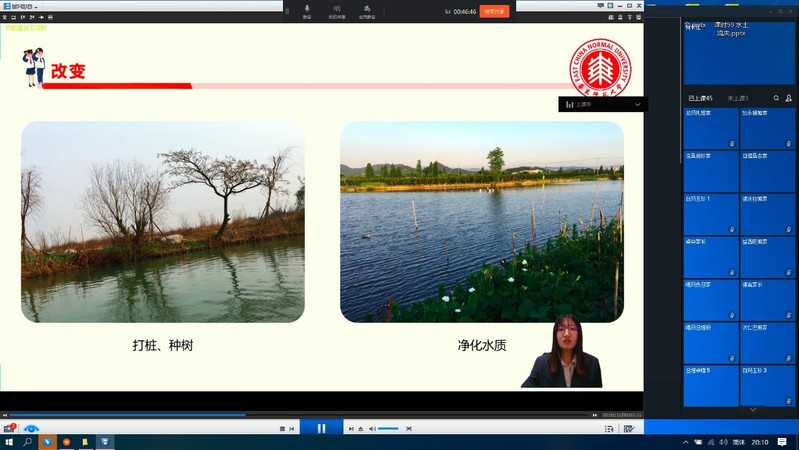Click the eye icon in player bar
799x450 pixels.
pyautogui.click(x=31, y=429)
